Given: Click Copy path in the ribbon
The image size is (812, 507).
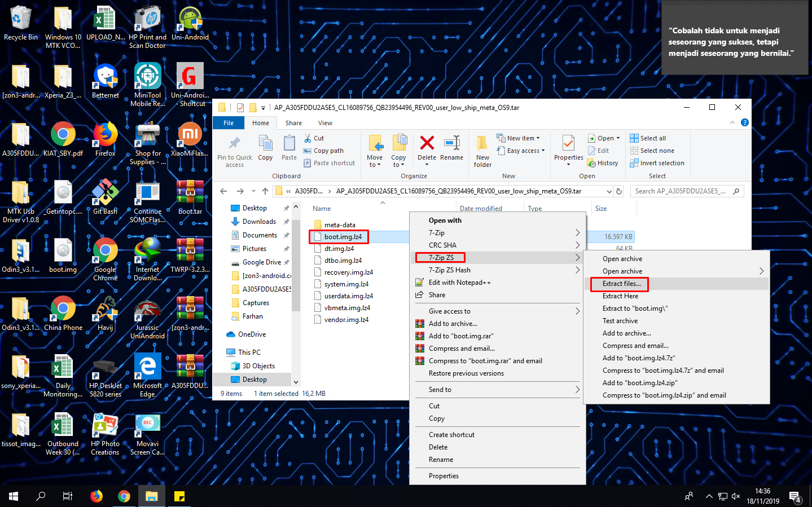Looking at the screenshot, I should [323, 151].
